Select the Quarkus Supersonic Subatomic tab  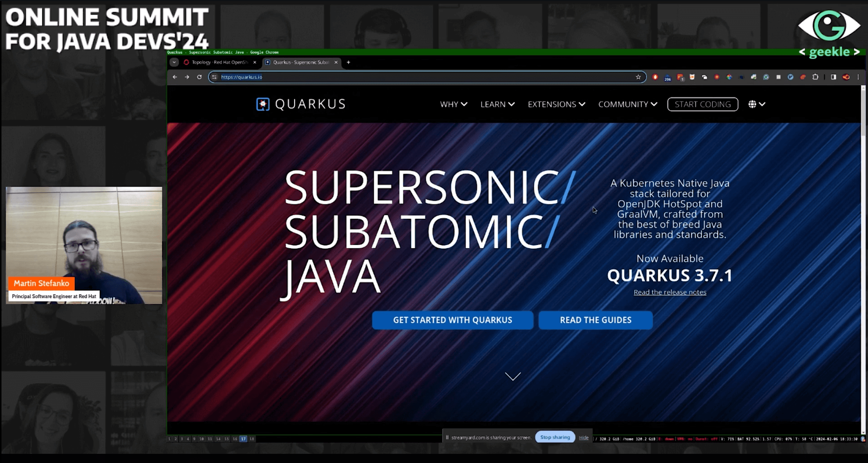pyautogui.click(x=302, y=62)
